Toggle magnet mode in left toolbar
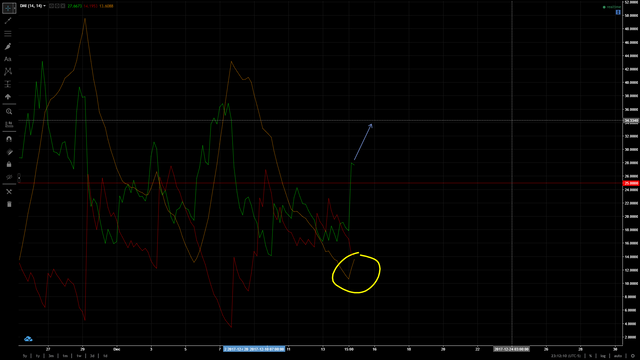This screenshot has width=640, height=360. (x=9, y=139)
